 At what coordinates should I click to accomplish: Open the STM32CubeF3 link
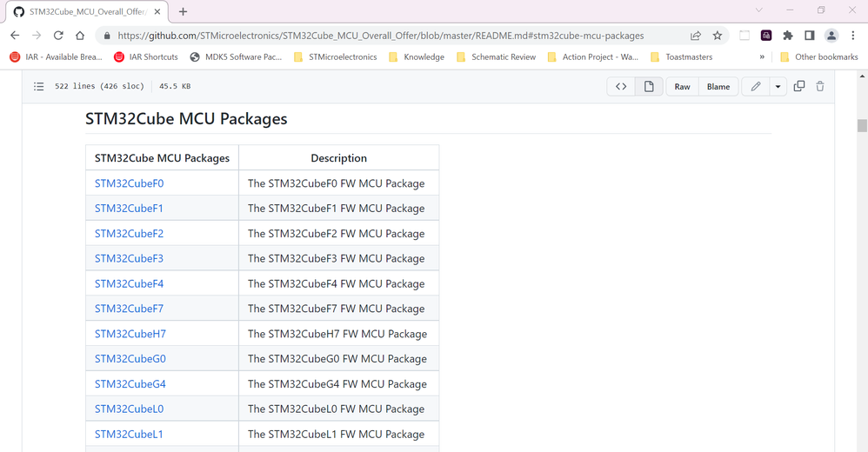[129, 258]
